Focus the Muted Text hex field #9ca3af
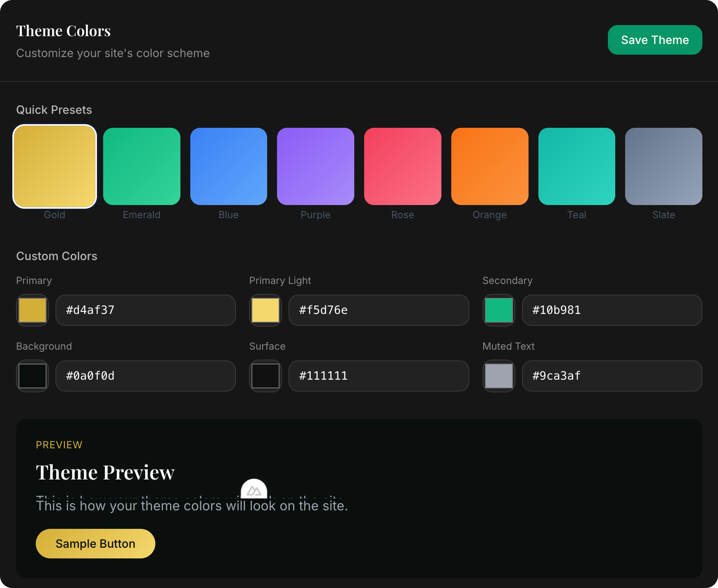This screenshot has height=588, width=718. click(x=612, y=376)
